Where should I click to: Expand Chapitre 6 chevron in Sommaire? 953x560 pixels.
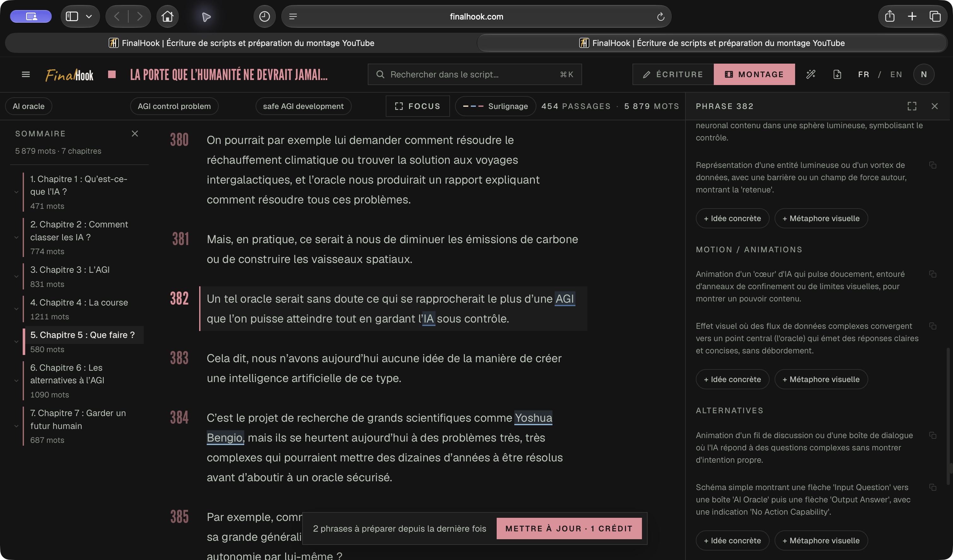(x=16, y=380)
